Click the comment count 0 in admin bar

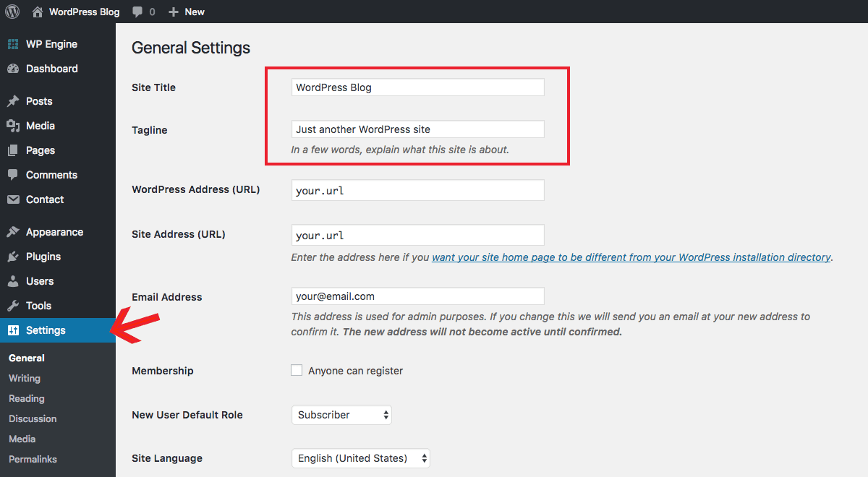pos(152,12)
